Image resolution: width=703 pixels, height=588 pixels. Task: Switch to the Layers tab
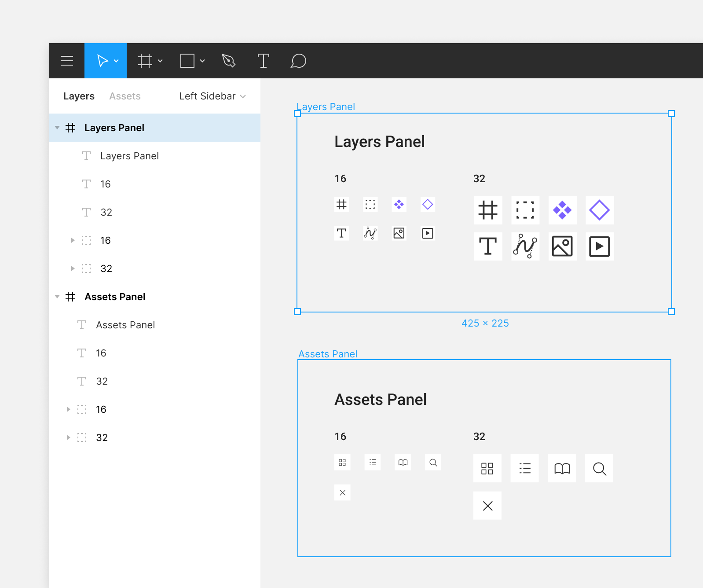click(79, 96)
